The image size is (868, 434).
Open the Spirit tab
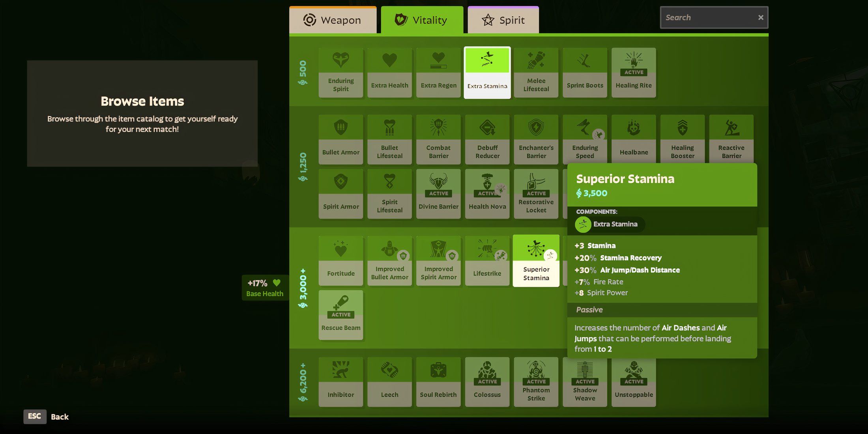(503, 20)
